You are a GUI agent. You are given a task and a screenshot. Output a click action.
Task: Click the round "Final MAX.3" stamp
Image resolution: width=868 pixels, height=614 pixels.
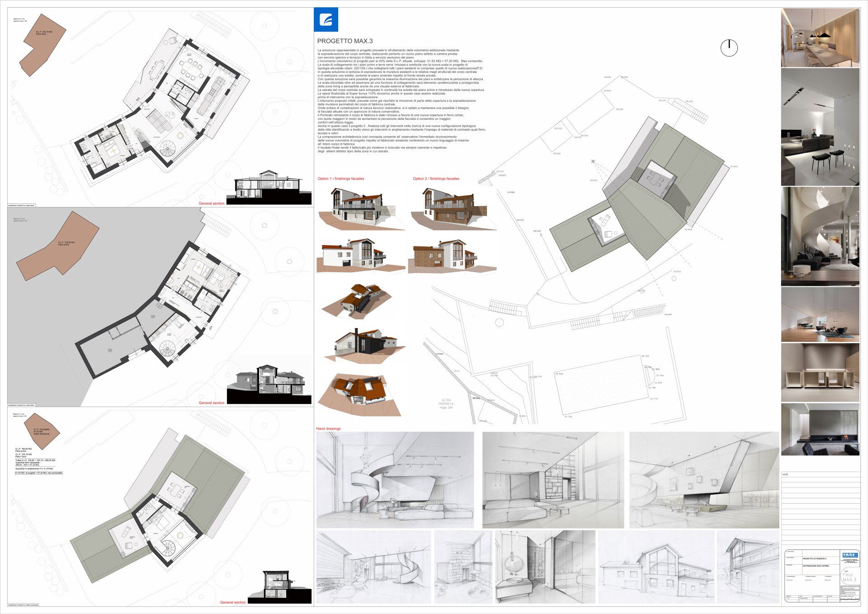(849, 576)
